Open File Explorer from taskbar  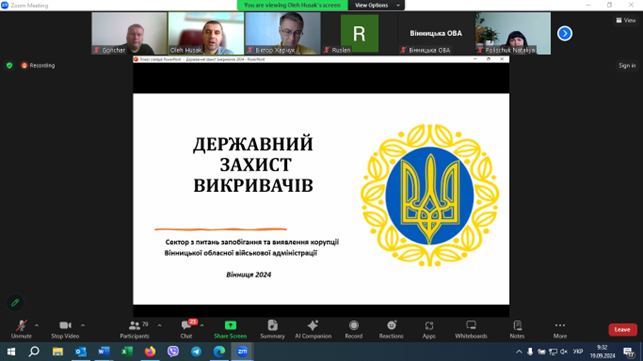pyautogui.click(x=57, y=352)
